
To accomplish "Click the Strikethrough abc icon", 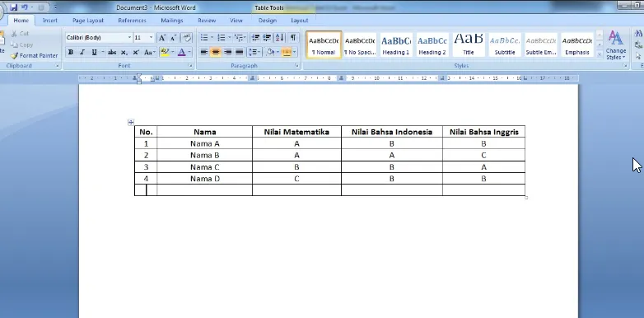I will pyautogui.click(x=112, y=52).
